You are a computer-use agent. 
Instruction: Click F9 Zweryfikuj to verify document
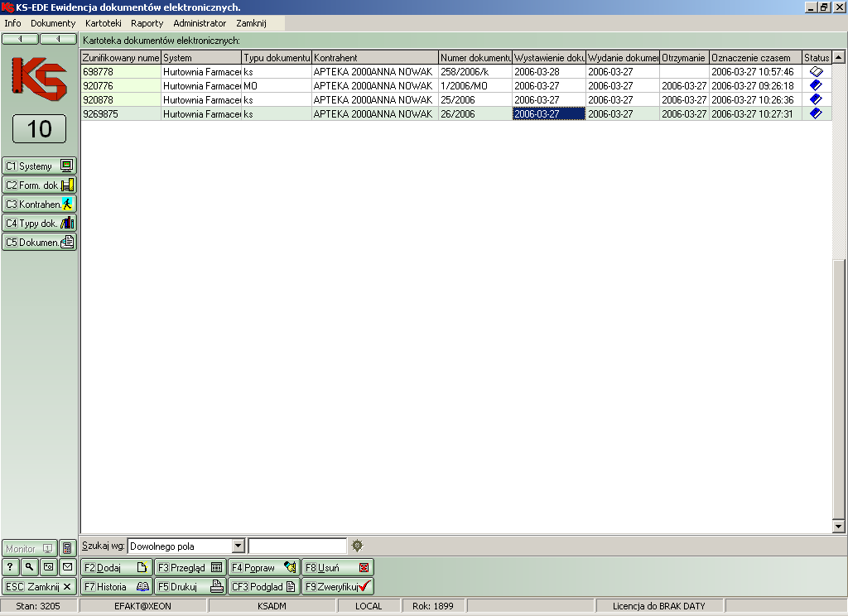[338, 586]
